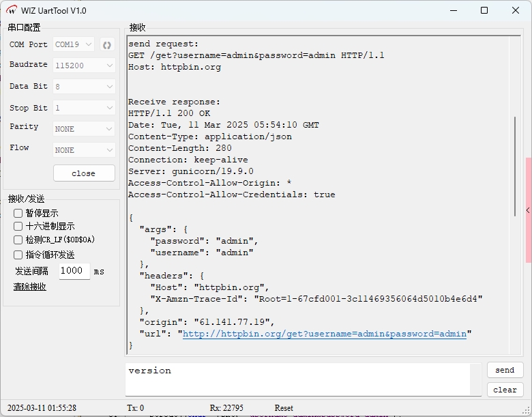Minimize the WIZ UartTool window
The height and width of the screenshot is (417, 532).
(x=452, y=10)
